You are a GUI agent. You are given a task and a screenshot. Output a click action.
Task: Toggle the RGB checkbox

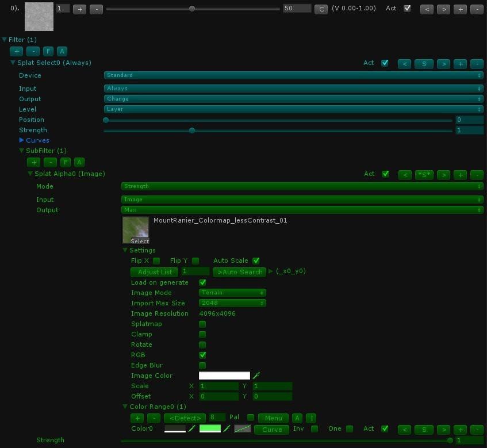[x=202, y=355]
